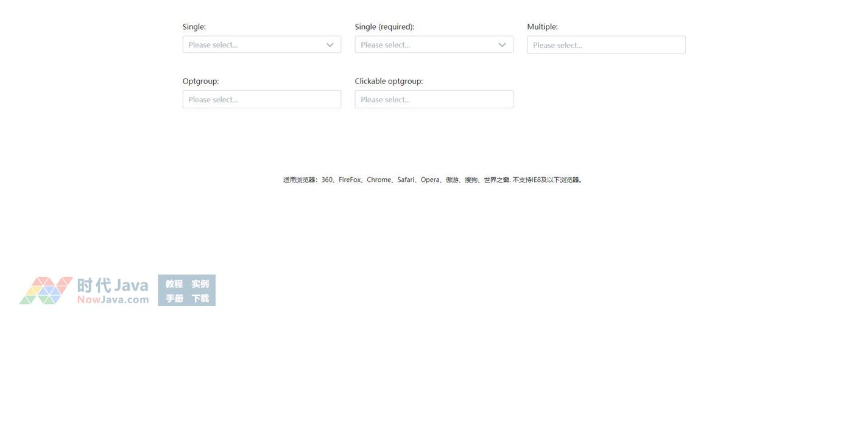Viewport: 868px width, 437px height.
Task: Click the "Optgroup:" label
Action: pyautogui.click(x=200, y=81)
